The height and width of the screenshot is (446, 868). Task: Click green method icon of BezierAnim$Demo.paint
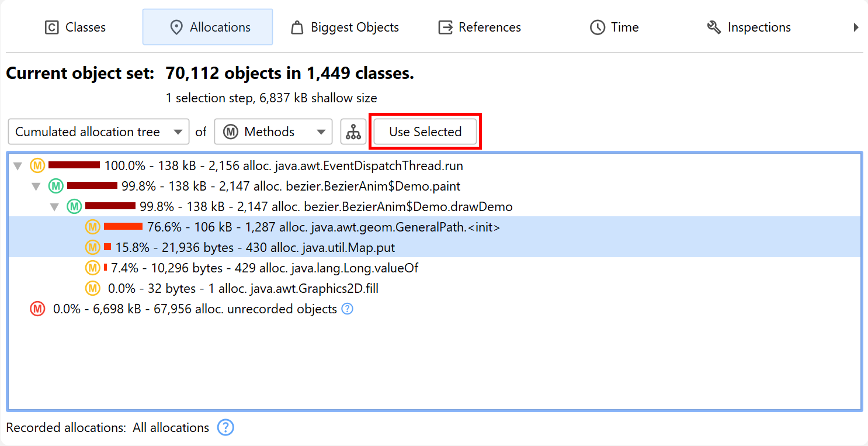pyautogui.click(x=55, y=186)
